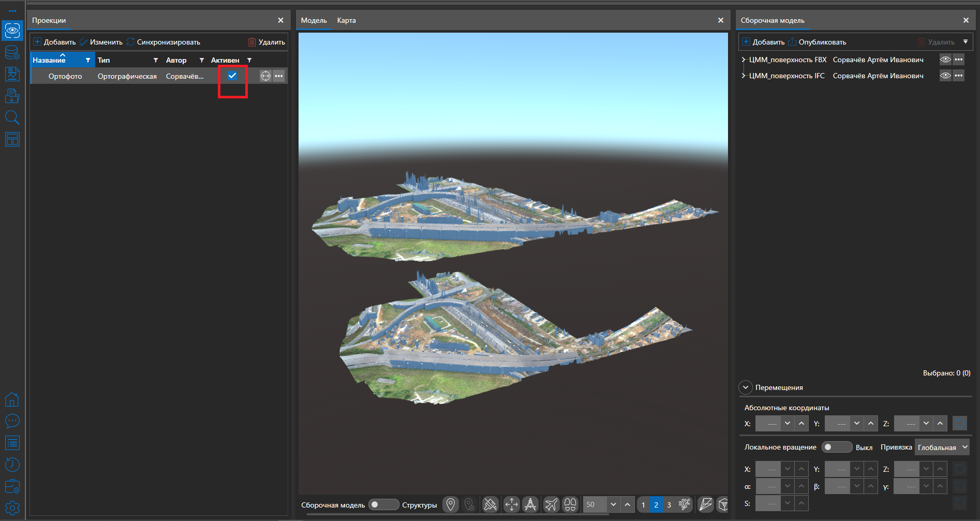Click Изменить in the Проекции panel
The width and height of the screenshot is (980, 521).
[x=101, y=42]
